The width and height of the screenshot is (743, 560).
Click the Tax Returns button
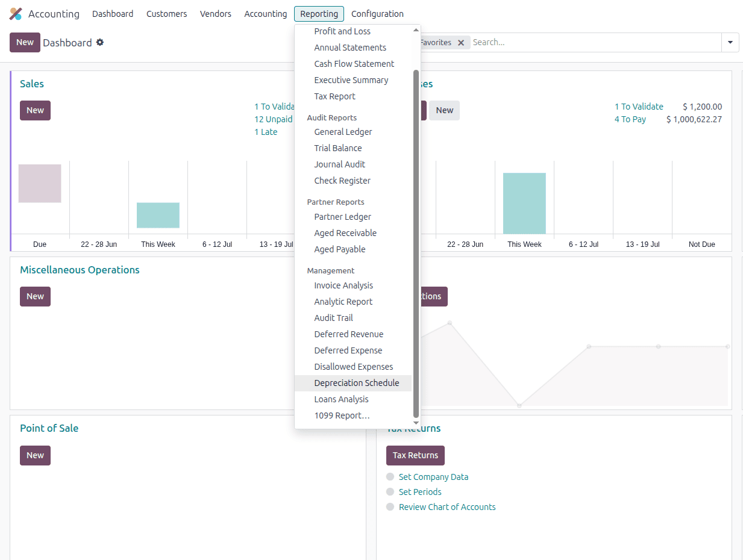click(415, 455)
